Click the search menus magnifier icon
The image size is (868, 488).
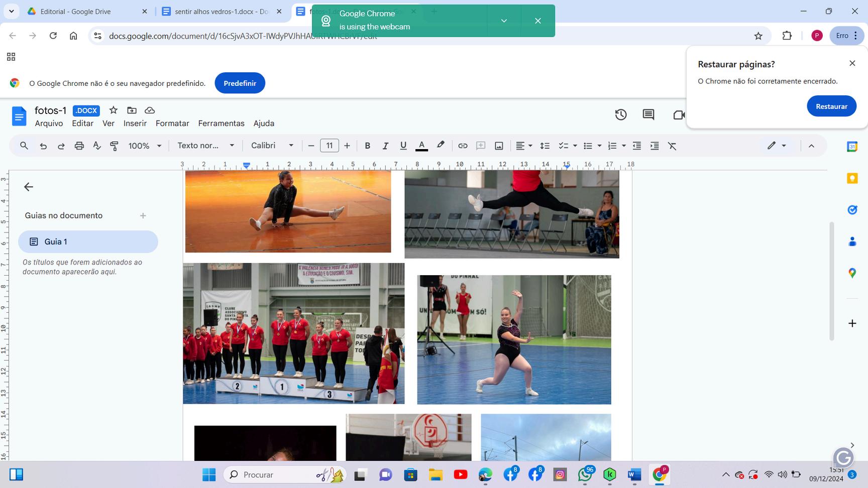[24, 146]
